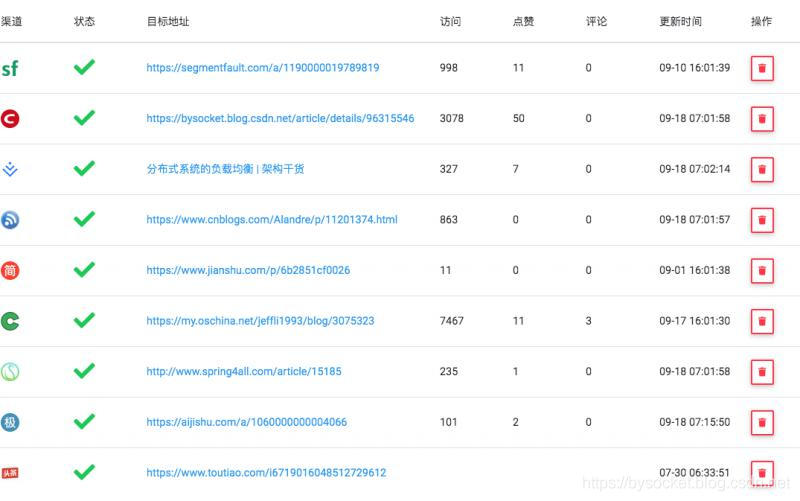Viewport: 800px width, 501px height.
Task: Delete the aijishu.com row
Action: pos(762,422)
